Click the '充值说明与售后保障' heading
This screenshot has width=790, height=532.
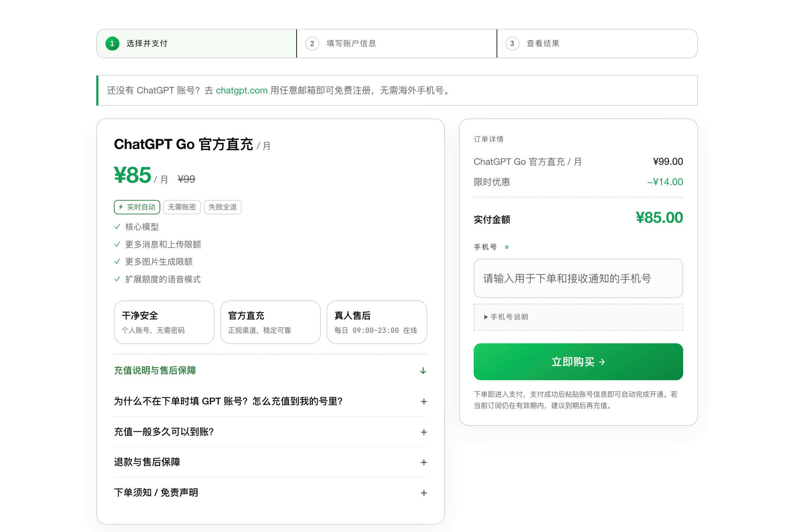(x=155, y=371)
